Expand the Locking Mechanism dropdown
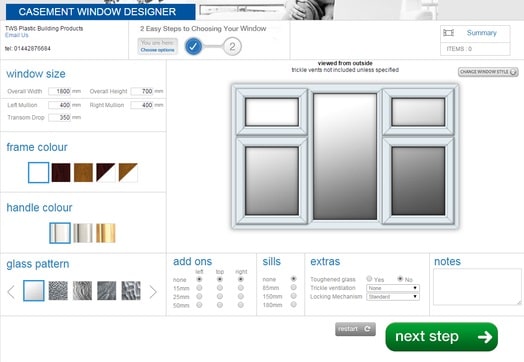Image resolution: width=524 pixels, height=362 pixels. [x=393, y=296]
